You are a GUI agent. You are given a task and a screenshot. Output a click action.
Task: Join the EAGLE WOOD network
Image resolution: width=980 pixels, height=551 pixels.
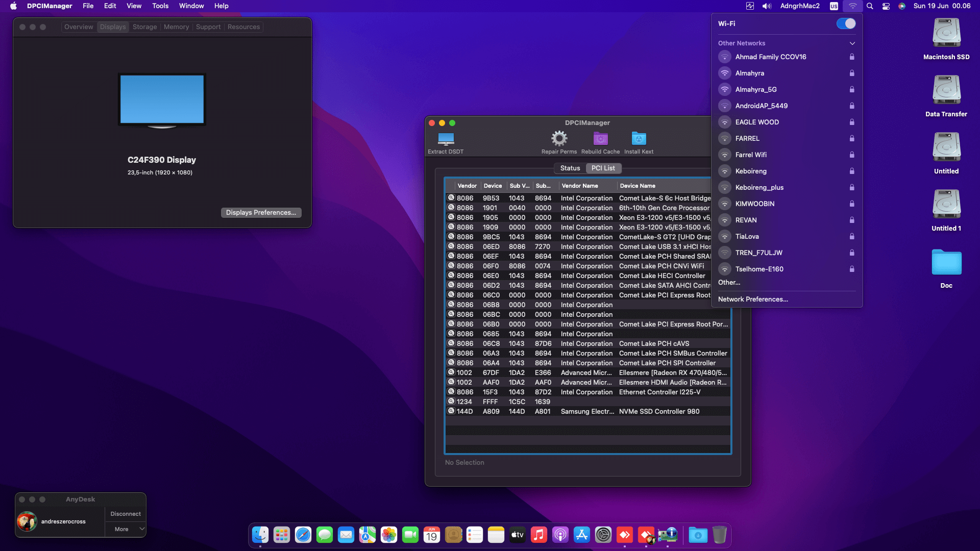[757, 122]
